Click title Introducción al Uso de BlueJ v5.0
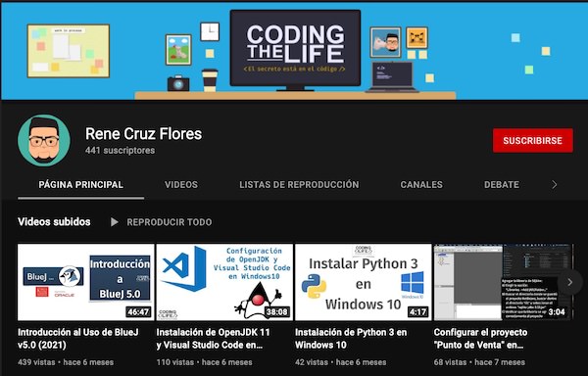Screen dimensions: 588x376 tap(78, 338)
